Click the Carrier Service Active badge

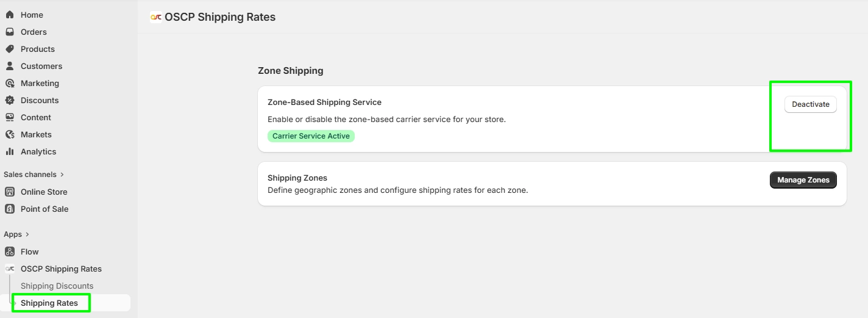point(311,136)
